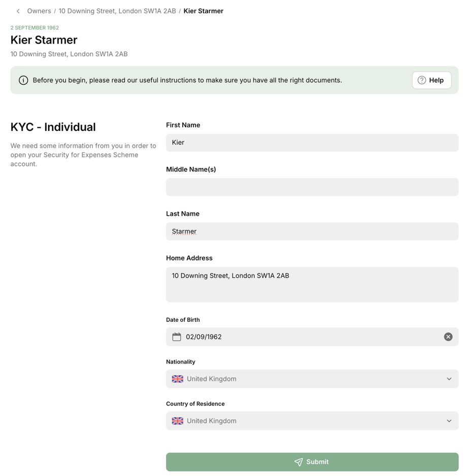Select the Last Name text field
467x476 pixels.
[312, 231]
